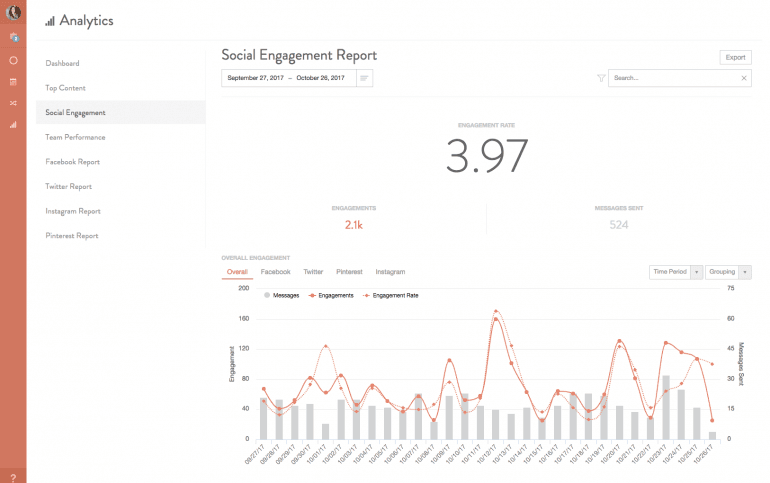Open the date range options list icon
Screen dimensions: 770x483
(x=364, y=78)
